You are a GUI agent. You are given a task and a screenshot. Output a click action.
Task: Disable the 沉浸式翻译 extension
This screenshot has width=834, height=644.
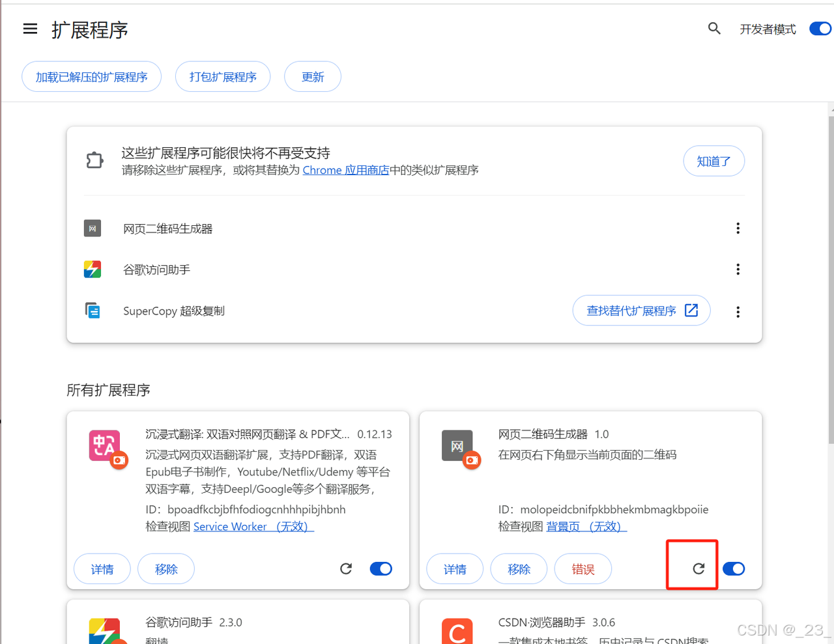381,568
